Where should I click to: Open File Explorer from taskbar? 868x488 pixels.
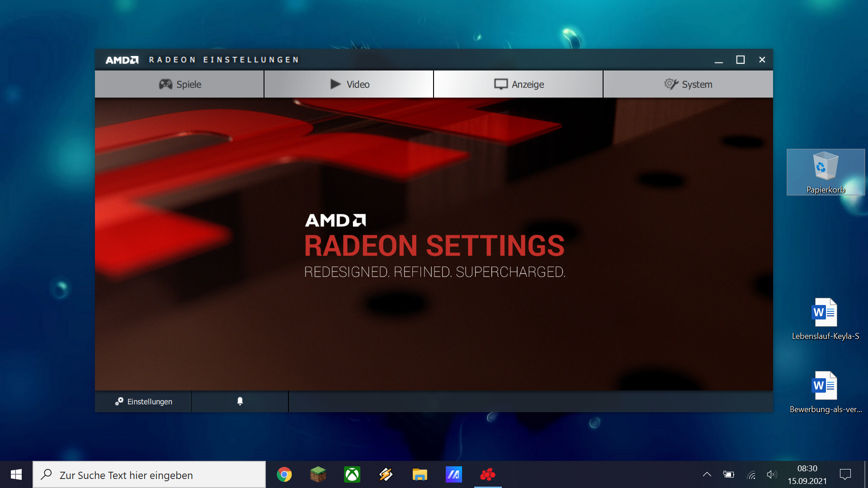[420, 474]
